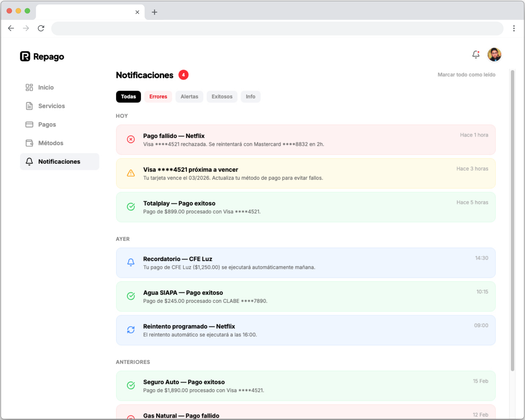
Task: Open the Pagos section
Action: pos(60,124)
